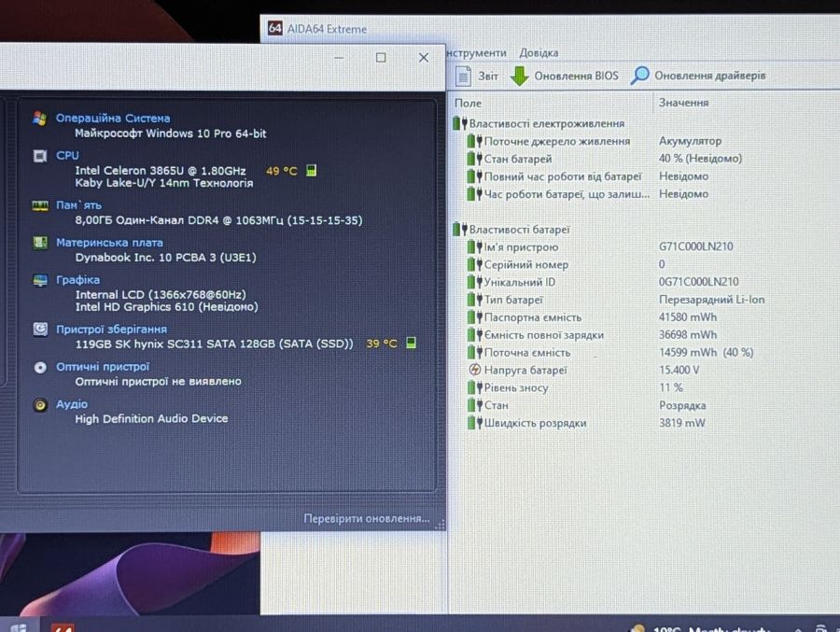Select the value Перезарядний Li-Ion

(711, 300)
